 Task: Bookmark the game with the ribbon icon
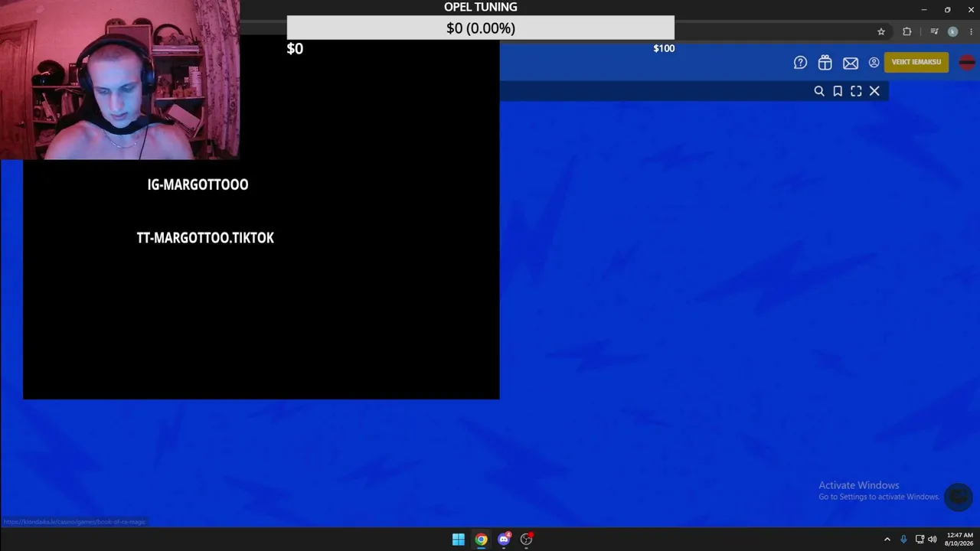tap(838, 91)
